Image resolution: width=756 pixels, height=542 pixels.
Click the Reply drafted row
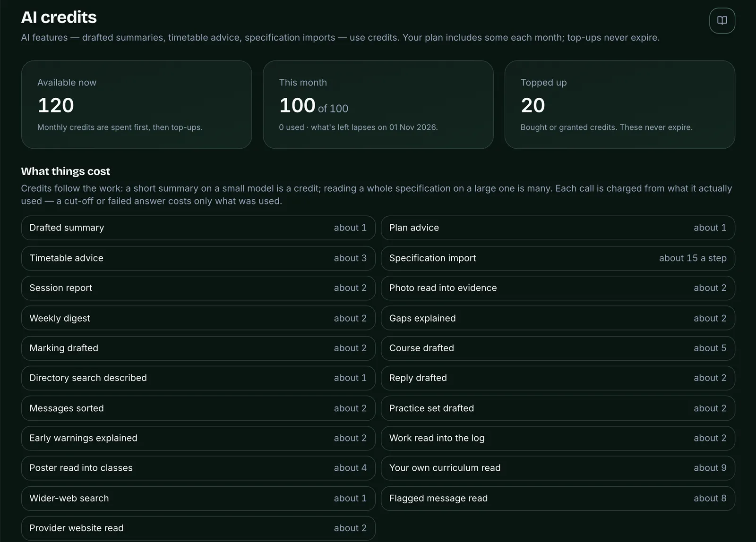point(558,378)
